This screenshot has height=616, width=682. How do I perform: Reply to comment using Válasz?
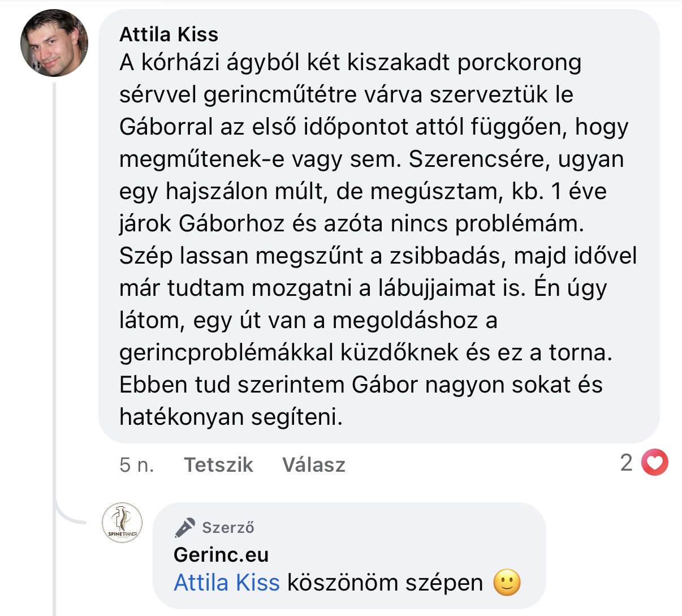(313, 464)
